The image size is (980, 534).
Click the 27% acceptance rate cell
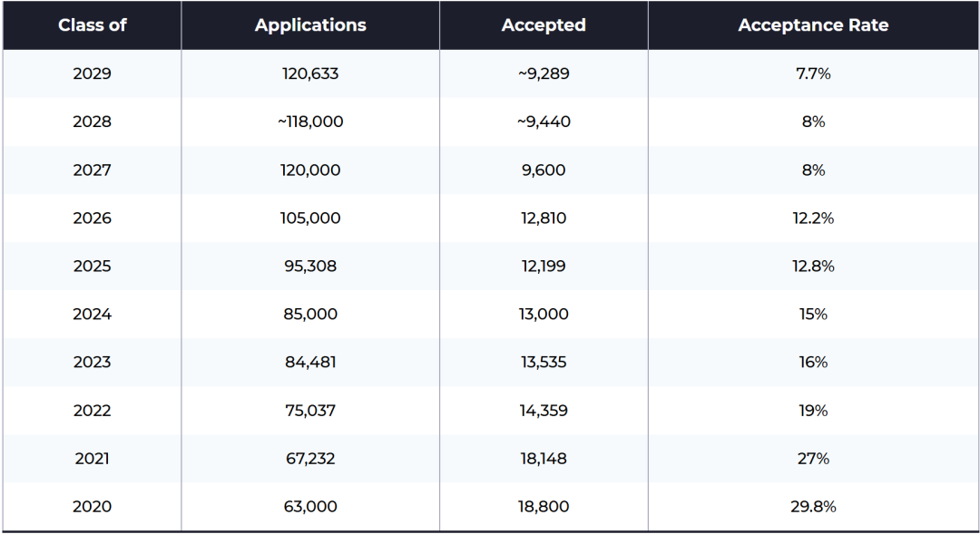(x=813, y=459)
